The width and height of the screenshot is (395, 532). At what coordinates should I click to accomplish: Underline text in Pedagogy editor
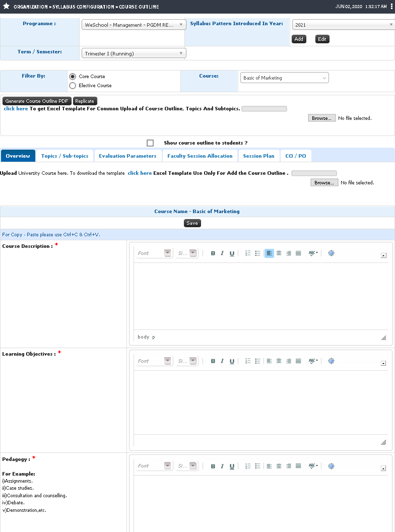click(x=232, y=466)
